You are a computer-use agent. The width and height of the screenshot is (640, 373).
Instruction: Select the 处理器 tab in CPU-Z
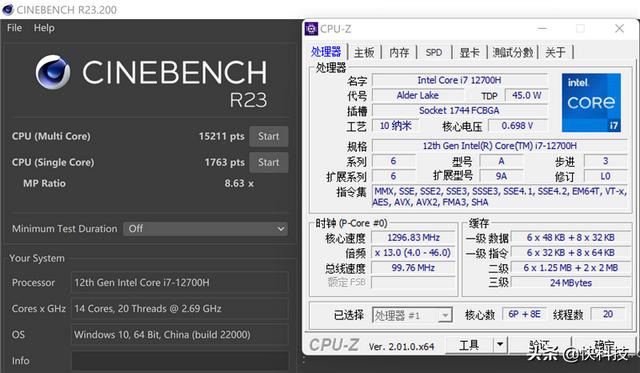click(x=326, y=52)
